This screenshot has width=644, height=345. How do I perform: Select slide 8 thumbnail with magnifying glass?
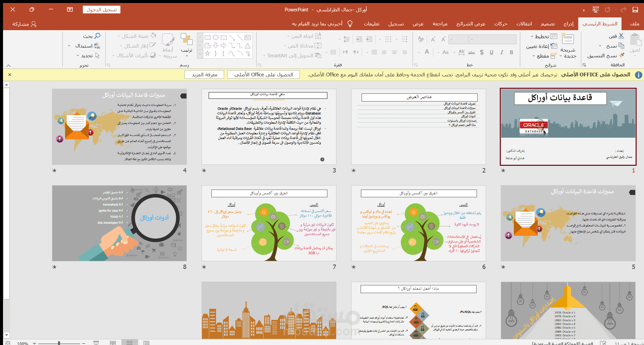tap(119, 223)
